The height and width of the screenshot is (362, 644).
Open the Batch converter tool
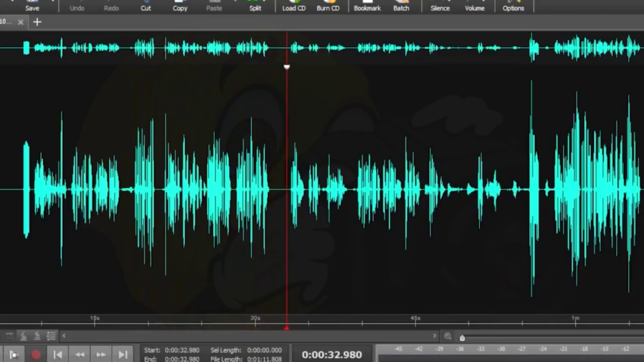pos(401,6)
